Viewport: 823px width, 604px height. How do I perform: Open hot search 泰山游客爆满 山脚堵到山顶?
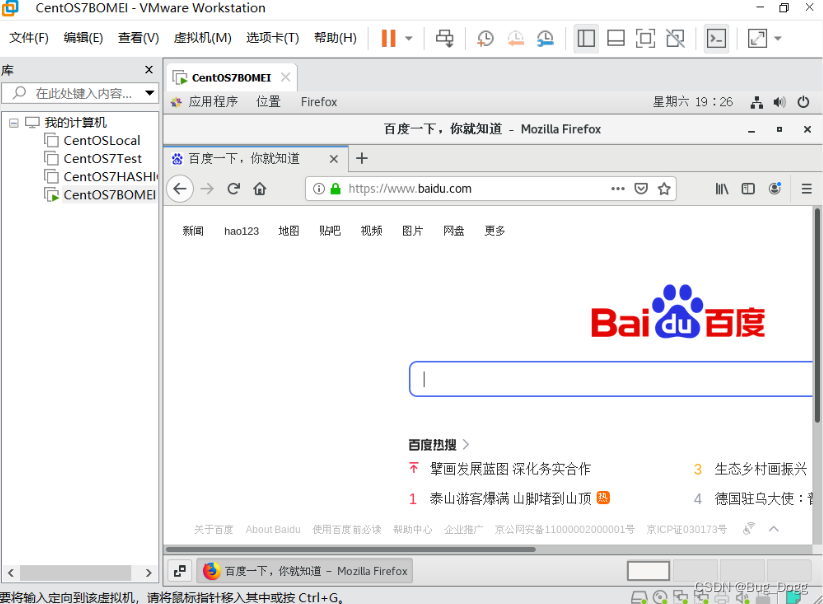click(510, 499)
